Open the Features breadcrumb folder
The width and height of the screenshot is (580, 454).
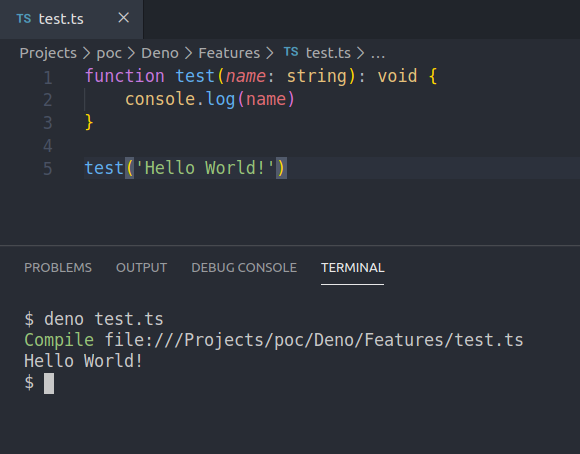(229, 53)
